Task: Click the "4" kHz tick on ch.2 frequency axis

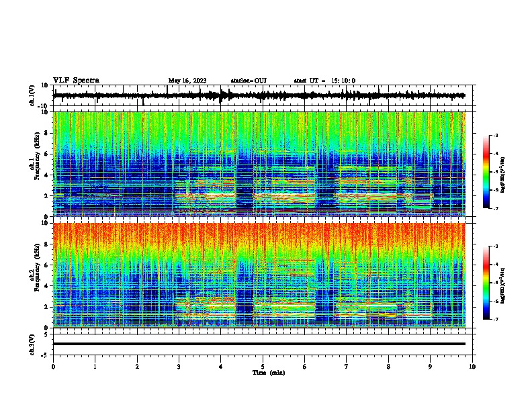Action: pyautogui.click(x=46, y=286)
